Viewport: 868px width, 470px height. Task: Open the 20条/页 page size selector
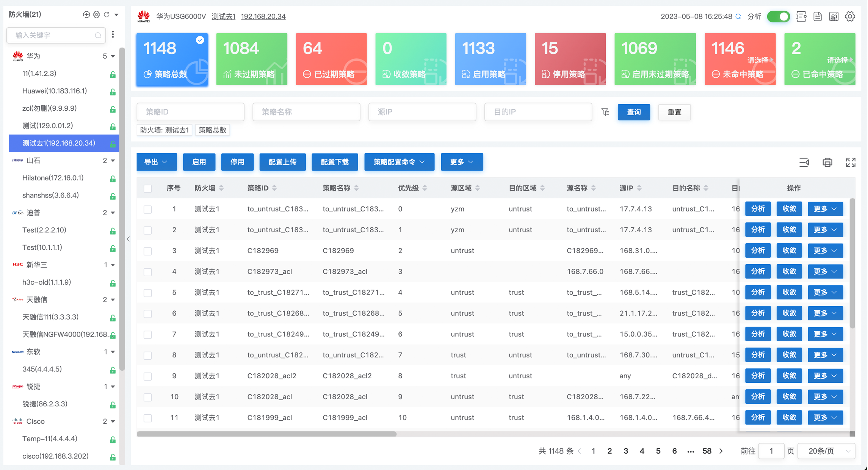827,451
